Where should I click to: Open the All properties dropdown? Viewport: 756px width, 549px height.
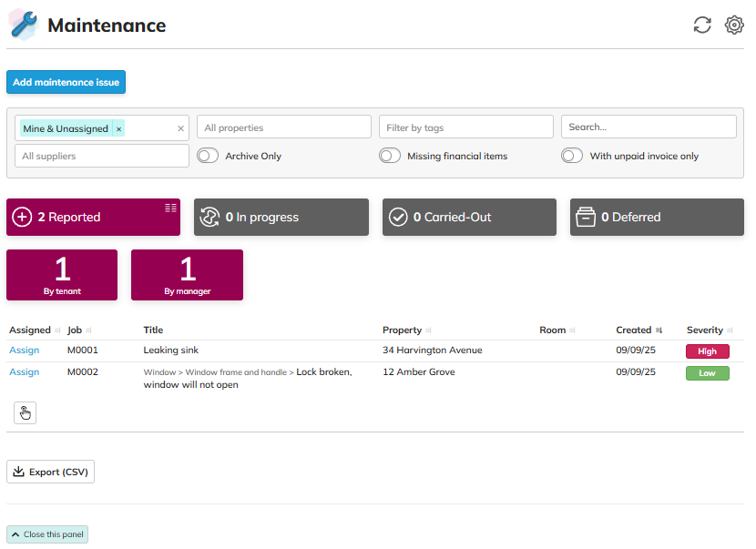pos(283,127)
